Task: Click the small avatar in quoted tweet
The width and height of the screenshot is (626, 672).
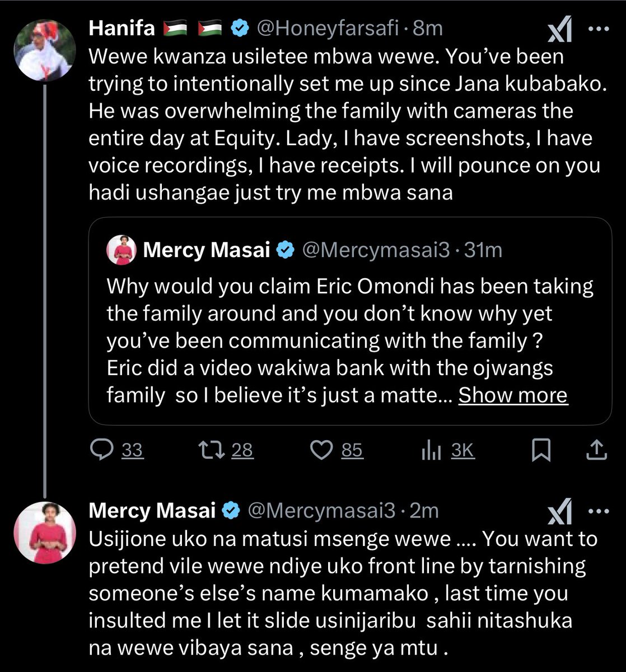Action: pos(122,250)
